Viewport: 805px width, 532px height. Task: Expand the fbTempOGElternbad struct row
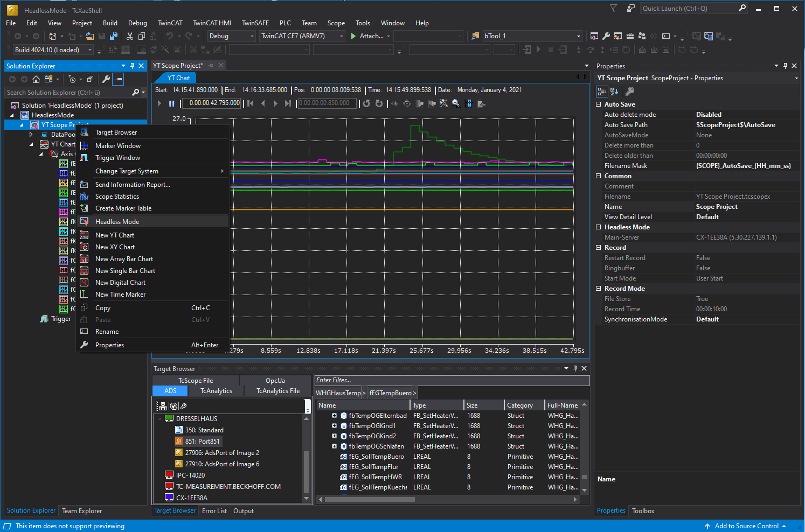(x=334, y=416)
